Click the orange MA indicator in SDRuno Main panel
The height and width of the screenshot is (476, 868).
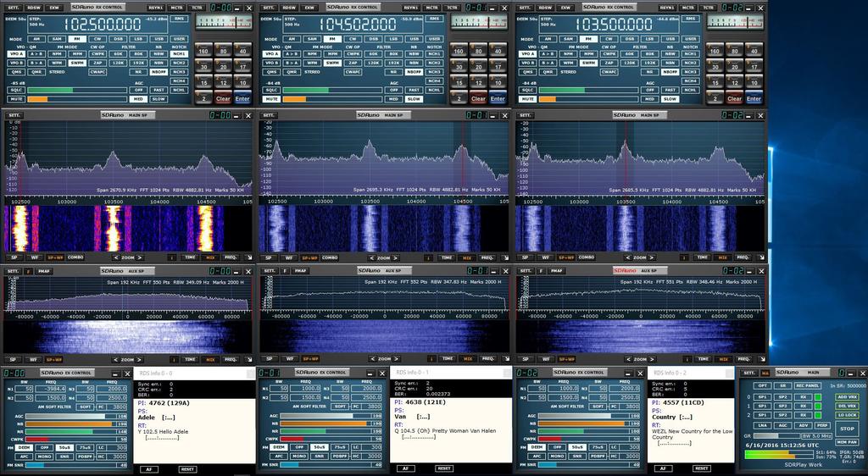(x=765, y=373)
